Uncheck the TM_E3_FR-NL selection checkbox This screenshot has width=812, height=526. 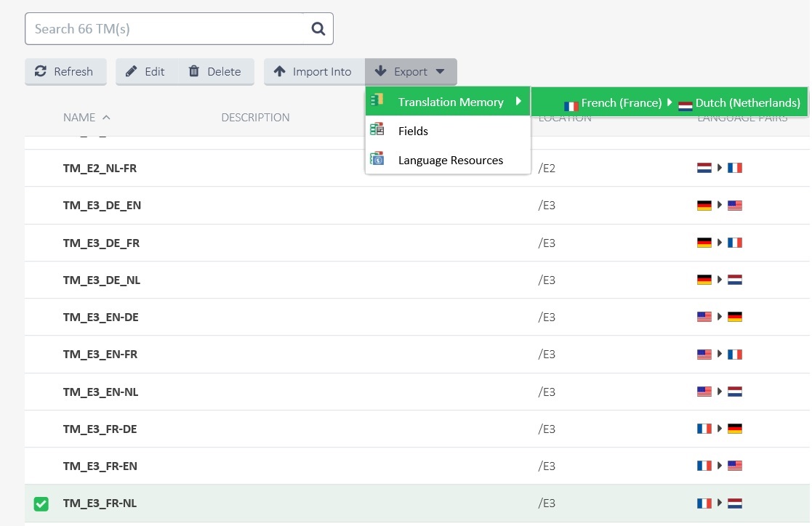click(41, 503)
